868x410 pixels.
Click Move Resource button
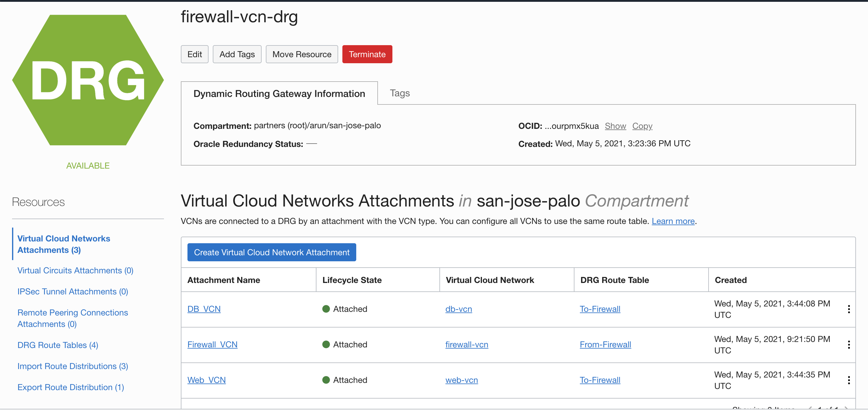click(302, 54)
